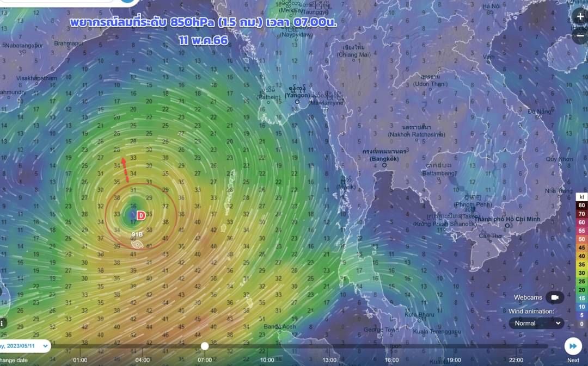588x366 pixels.
Task: Click the Webcams camera icon
Action: (x=555, y=297)
